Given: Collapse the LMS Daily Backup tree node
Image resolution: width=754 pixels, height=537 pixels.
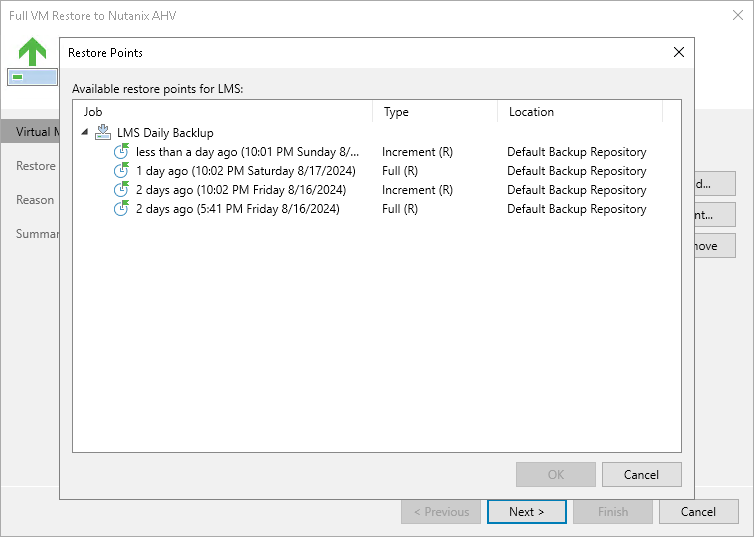Looking at the screenshot, I should pyautogui.click(x=85, y=133).
